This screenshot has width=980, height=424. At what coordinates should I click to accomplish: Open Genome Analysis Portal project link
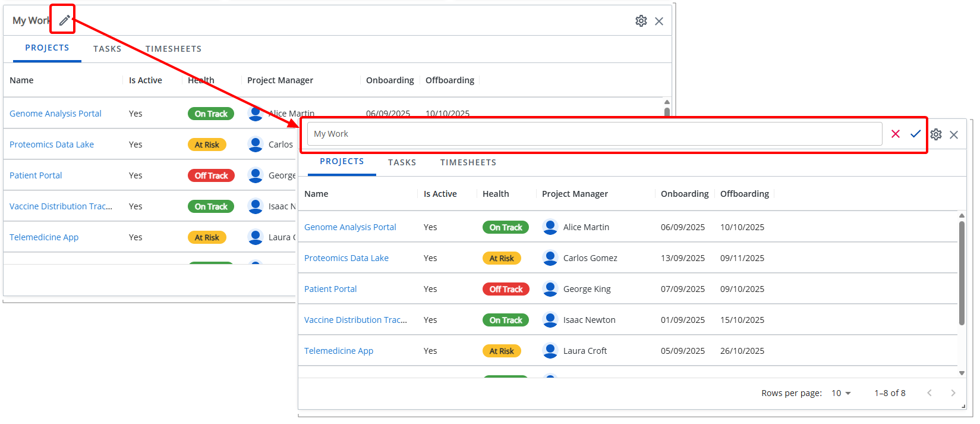pos(350,227)
